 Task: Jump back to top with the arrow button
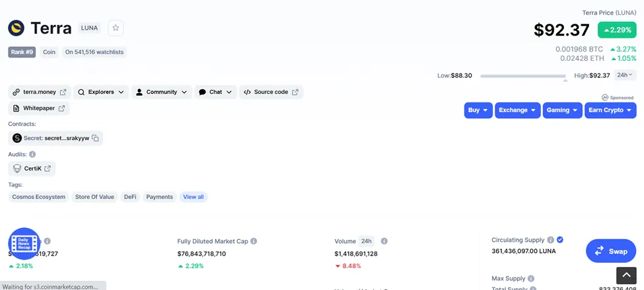point(626,275)
